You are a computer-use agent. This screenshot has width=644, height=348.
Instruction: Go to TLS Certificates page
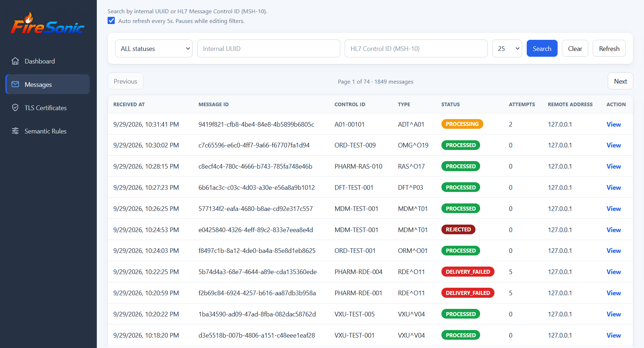tap(48, 108)
